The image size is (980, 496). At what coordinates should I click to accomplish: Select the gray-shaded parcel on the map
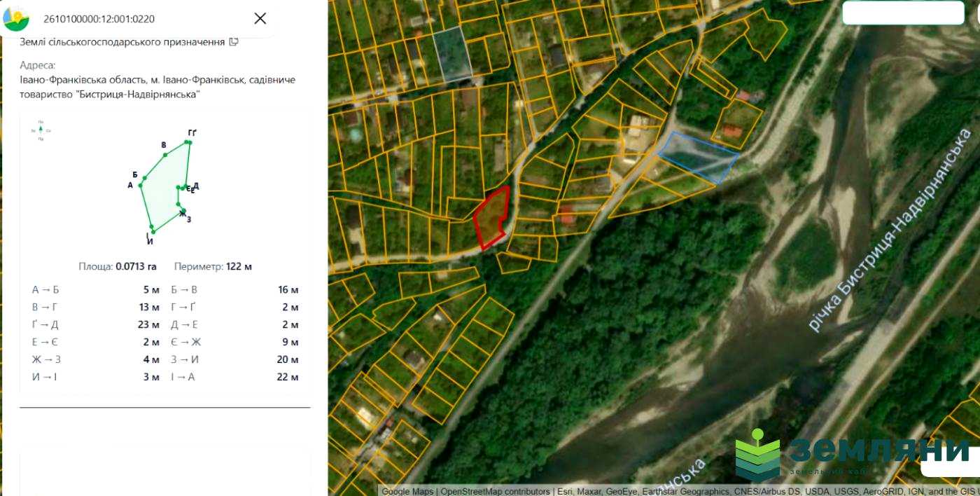coord(452,53)
